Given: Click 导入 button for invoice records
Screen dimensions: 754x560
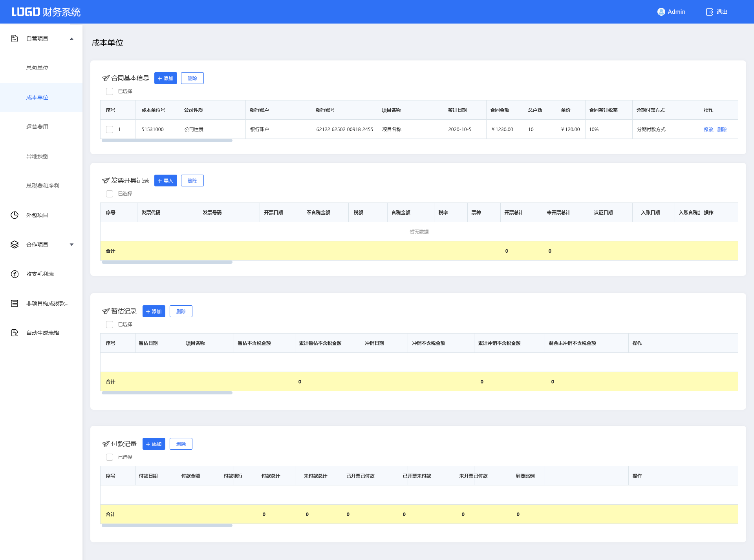Looking at the screenshot, I should point(165,181).
